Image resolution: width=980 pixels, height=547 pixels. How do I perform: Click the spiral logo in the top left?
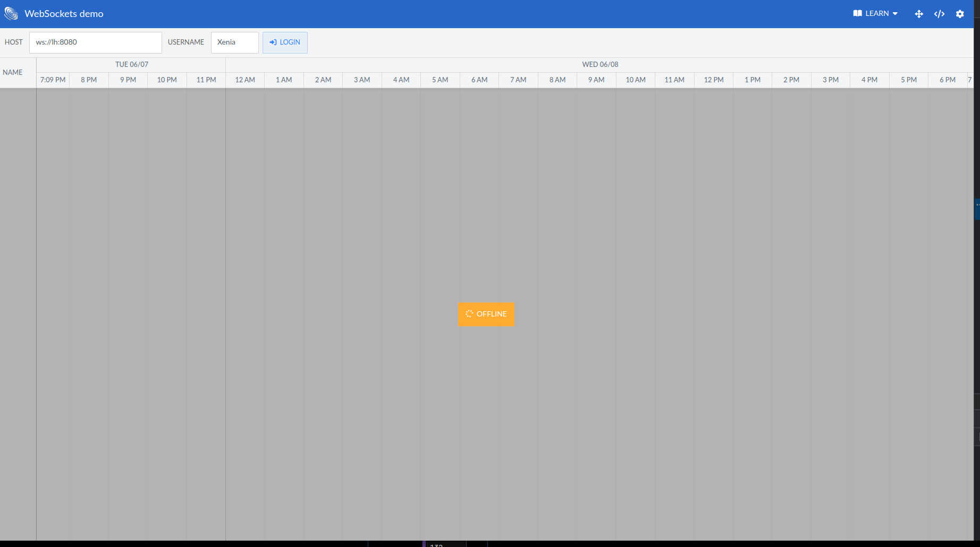click(x=11, y=13)
